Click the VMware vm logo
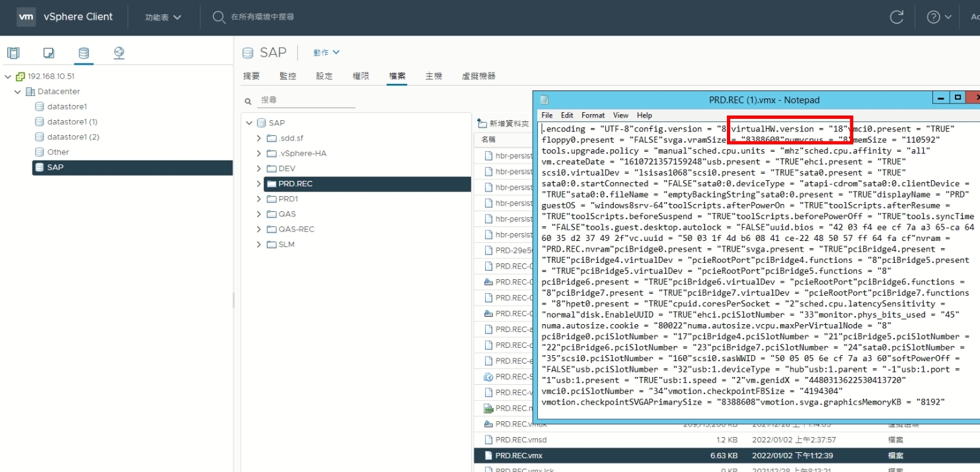The width and height of the screenshot is (980, 472). [26, 17]
